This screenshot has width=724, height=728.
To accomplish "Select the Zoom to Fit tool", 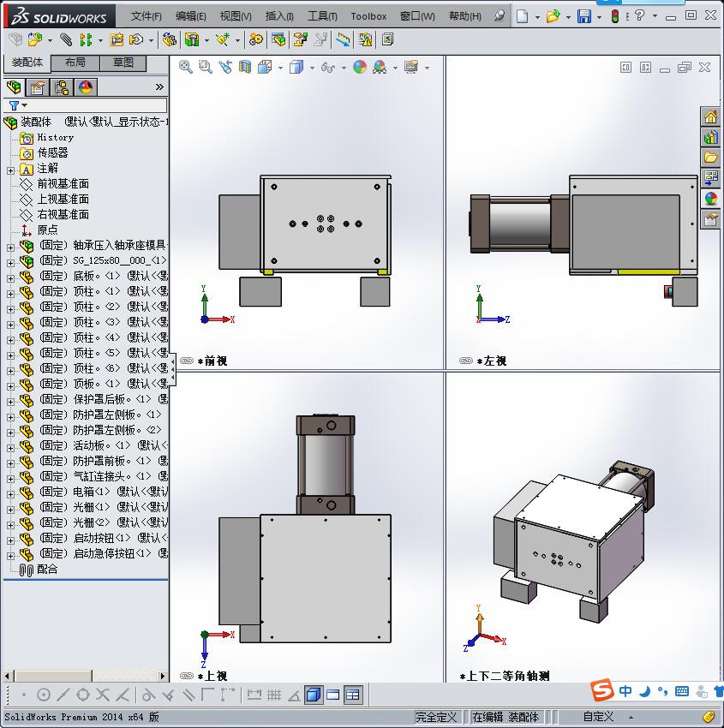I will click(x=185, y=67).
